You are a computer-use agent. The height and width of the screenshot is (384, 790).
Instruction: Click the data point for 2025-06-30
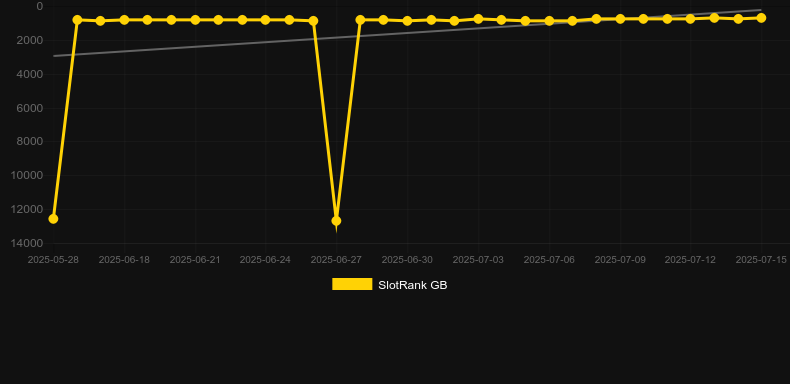(x=408, y=21)
